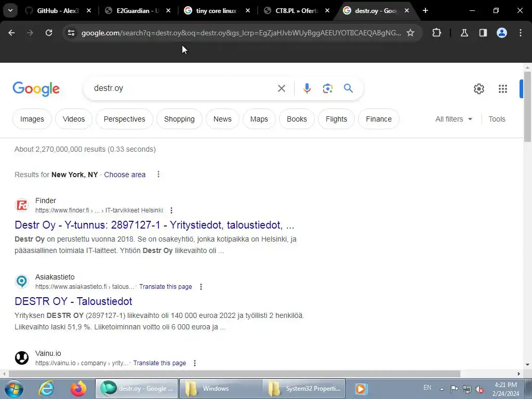Open Google quick settings gear

click(478, 89)
